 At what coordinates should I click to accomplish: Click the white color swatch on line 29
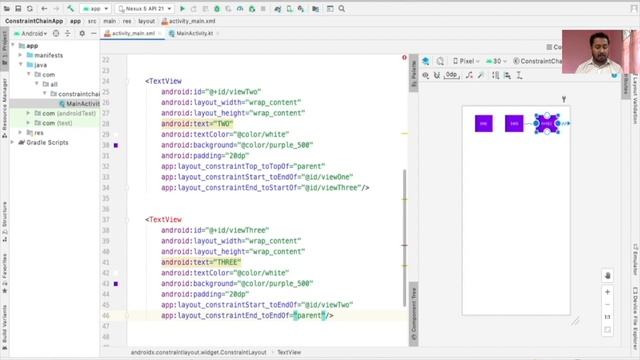(116, 134)
